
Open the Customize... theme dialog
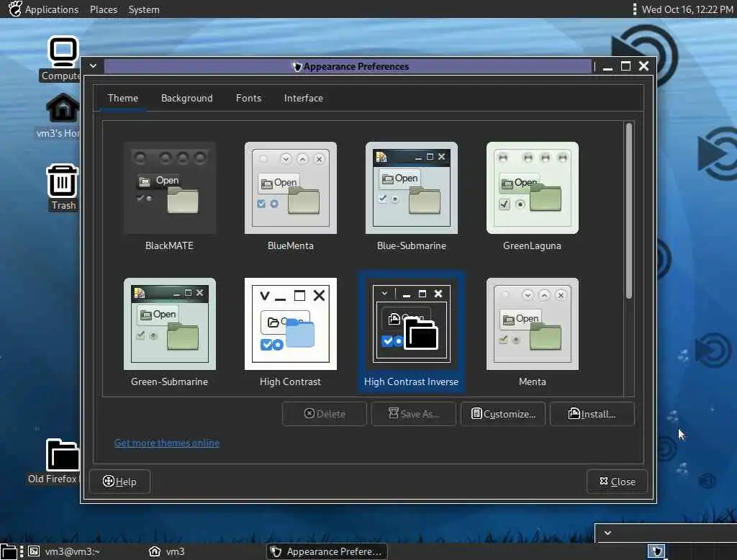(503, 414)
